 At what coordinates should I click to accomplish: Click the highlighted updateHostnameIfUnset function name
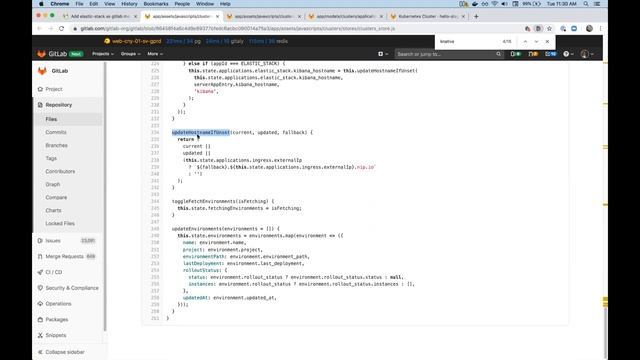(x=201, y=133)
